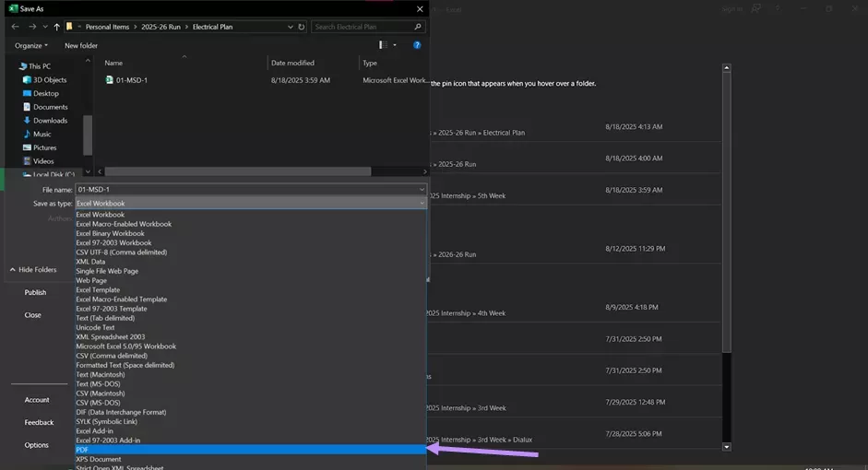Select Excel Template type
This screenshot has width=868, height=470.
point(251,289)
